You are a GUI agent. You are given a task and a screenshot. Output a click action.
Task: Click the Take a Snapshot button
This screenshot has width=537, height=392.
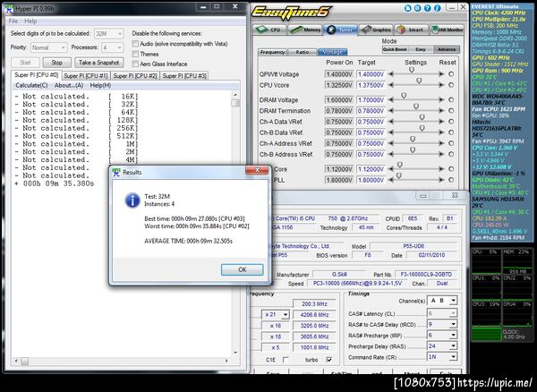click(x=99, y=63)
